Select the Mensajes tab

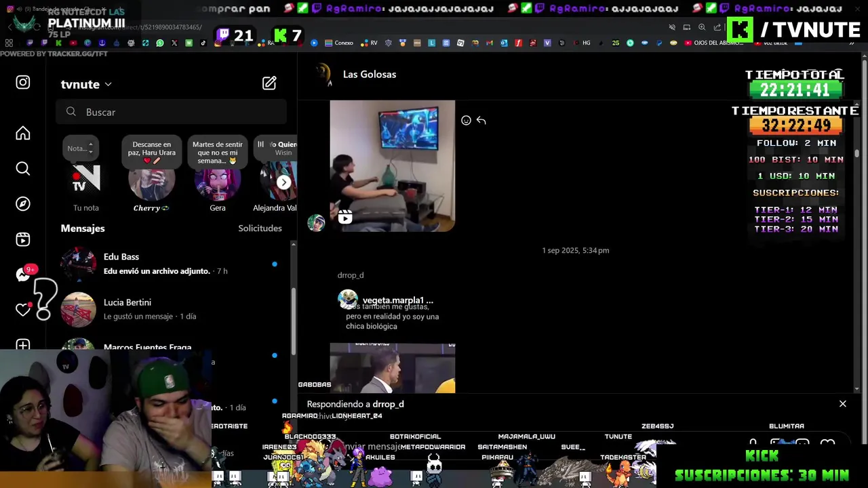click(83, 228)
